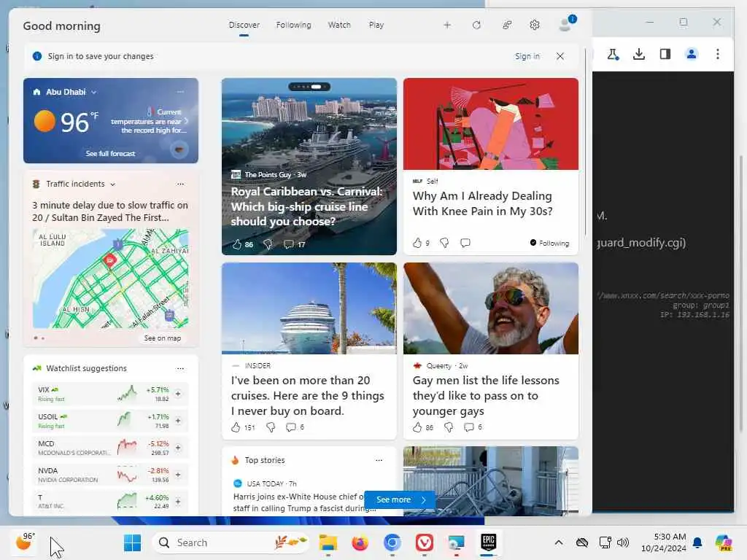Open the 3 minute delay traffic incident text

110,211
